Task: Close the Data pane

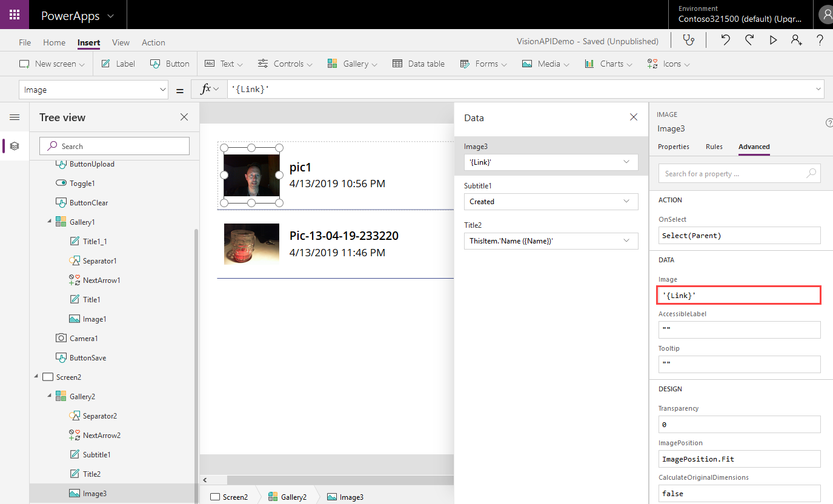Action: tap(634, 118)
